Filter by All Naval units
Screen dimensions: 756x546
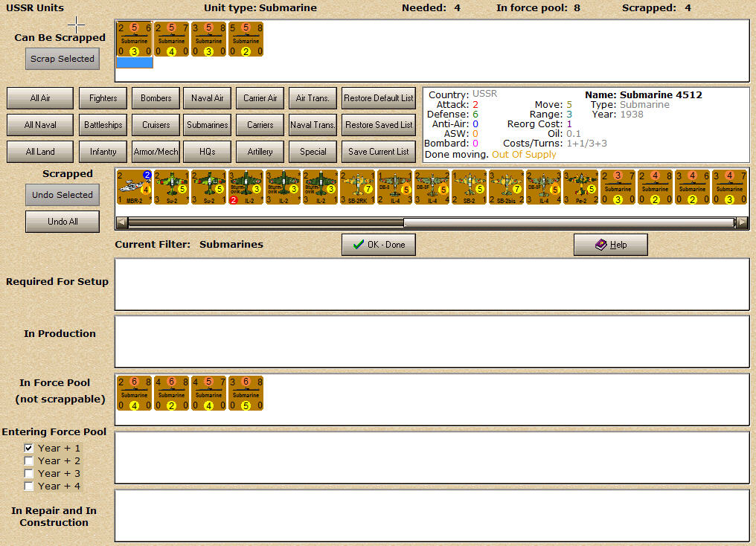[x=40, y=125]
